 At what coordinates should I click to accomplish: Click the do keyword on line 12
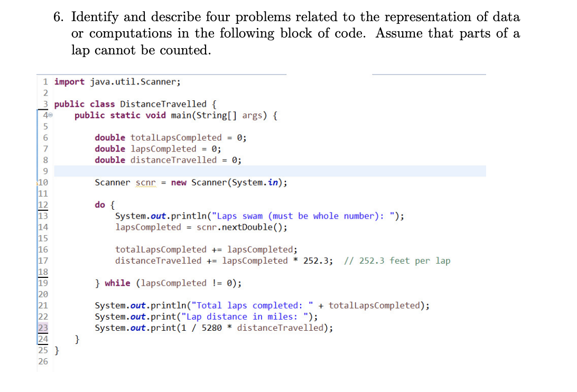point(98,204)
